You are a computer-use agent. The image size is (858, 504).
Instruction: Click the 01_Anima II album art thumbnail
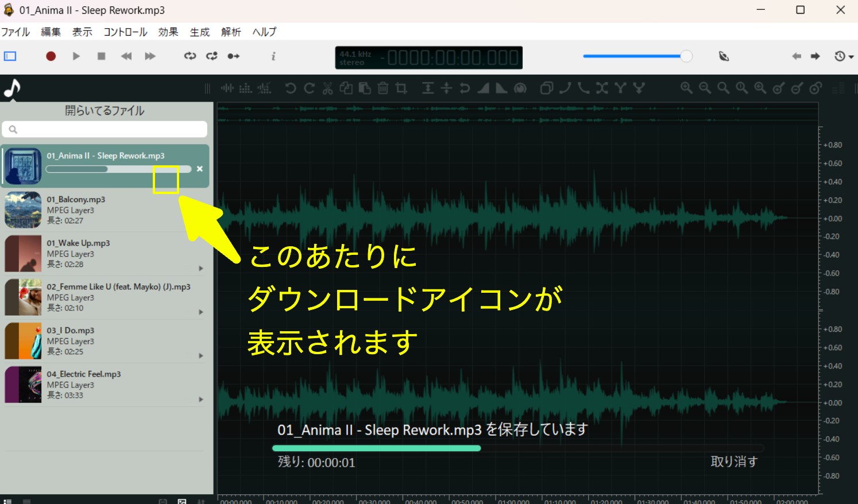tap(23, 166)
